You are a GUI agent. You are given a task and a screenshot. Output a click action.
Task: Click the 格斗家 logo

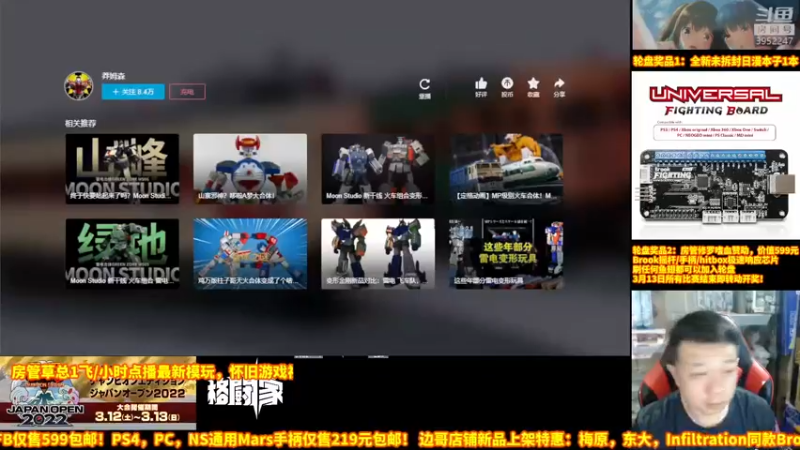(245, 394)
